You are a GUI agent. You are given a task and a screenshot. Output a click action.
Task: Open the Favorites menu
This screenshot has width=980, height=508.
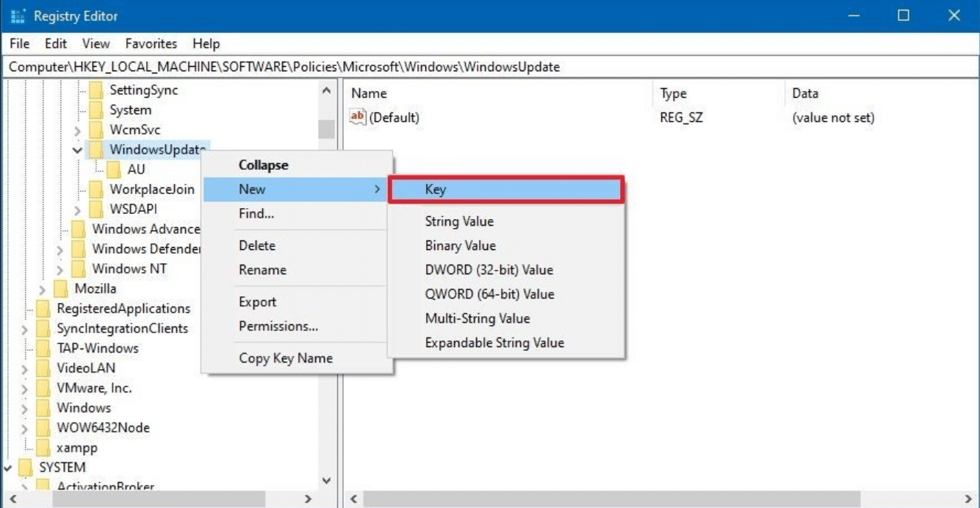tap(151, 44)
